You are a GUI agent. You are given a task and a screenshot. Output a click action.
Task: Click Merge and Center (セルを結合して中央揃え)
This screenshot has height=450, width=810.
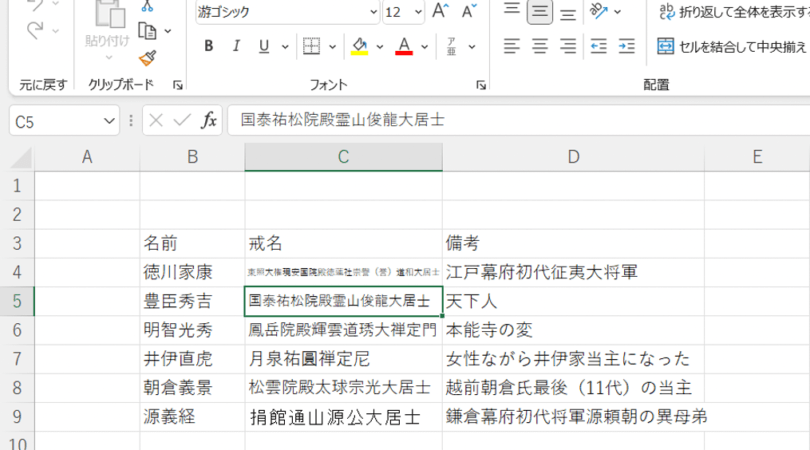click(x=731, y=46)
